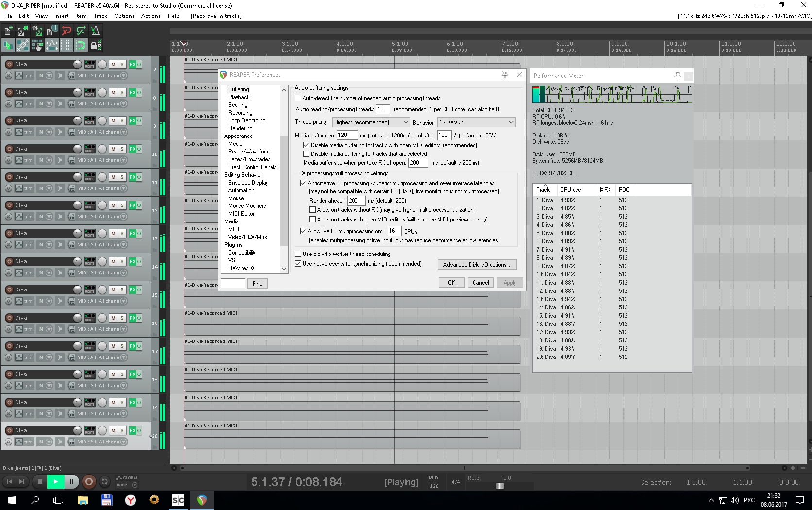Image resolution: width=812 pixels, height=510 pixels.
Task: Enable old v4.x worker thread scheduling
Action: click(298, 254)
